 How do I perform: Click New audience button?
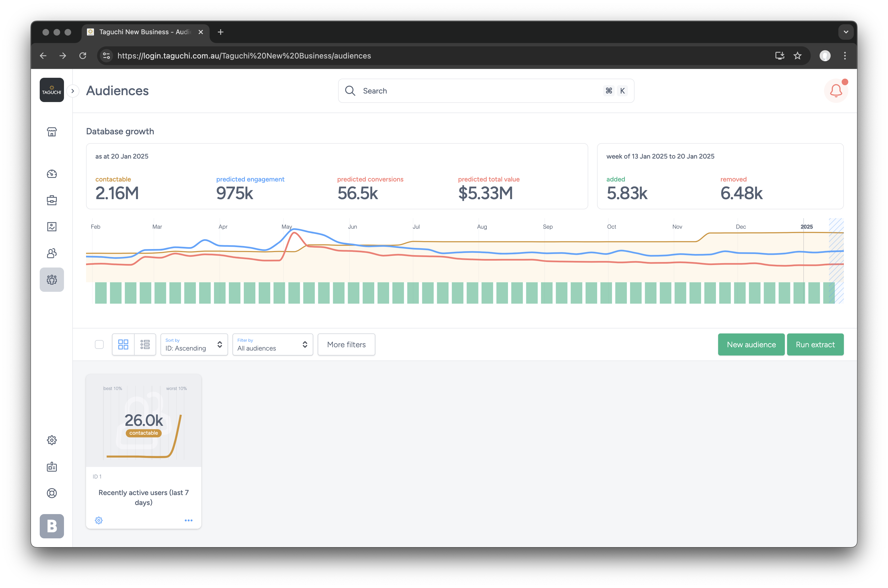tap(751, 344)
